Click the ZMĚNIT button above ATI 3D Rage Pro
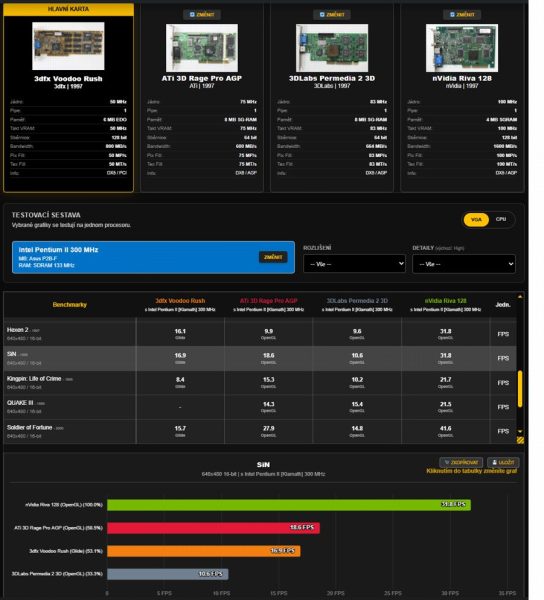Image resolution: width=544 pixels, height=600 pixels. [x=202, y=15]
